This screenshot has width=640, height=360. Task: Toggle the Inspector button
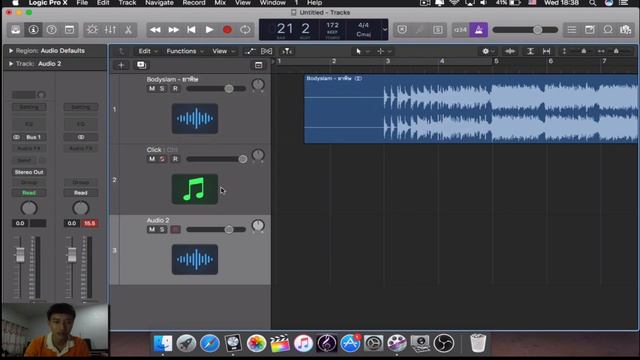click(x=33, y=30)
